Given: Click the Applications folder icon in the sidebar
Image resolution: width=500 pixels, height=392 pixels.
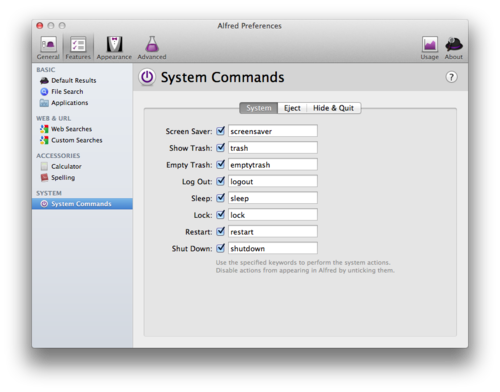Looking at the screenshot, I should [44, 103].
